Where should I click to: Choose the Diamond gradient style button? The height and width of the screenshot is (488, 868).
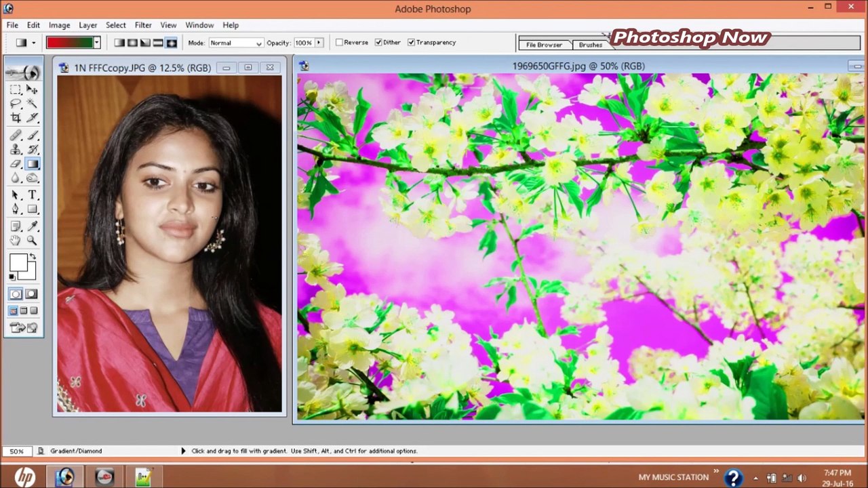(171, 43)
